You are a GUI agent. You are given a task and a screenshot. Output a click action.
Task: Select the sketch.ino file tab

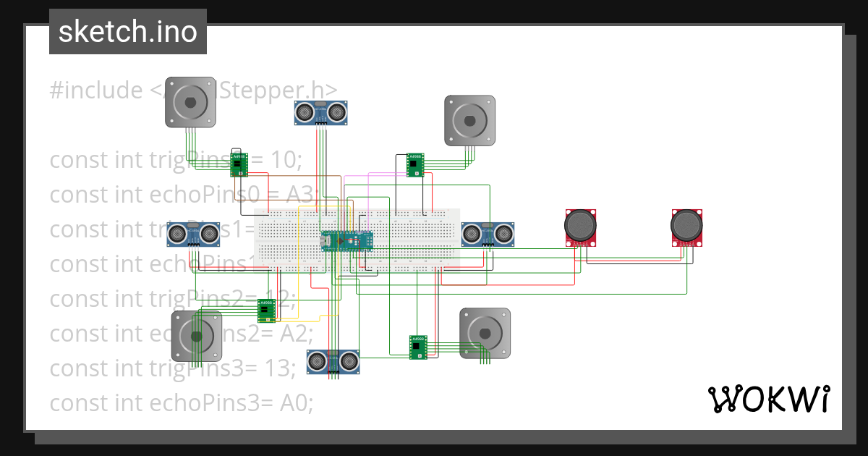[127, 31]
